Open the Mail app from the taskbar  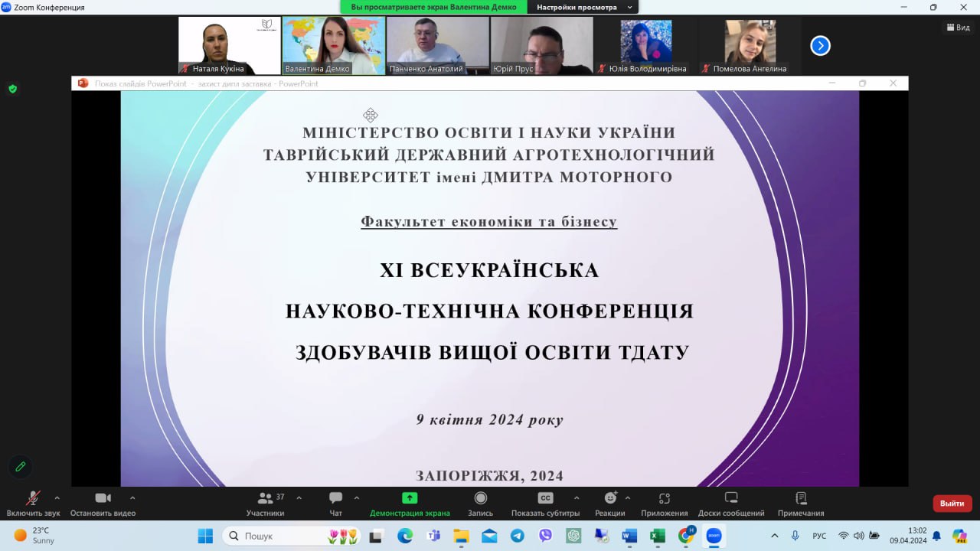tap(489, 536)
